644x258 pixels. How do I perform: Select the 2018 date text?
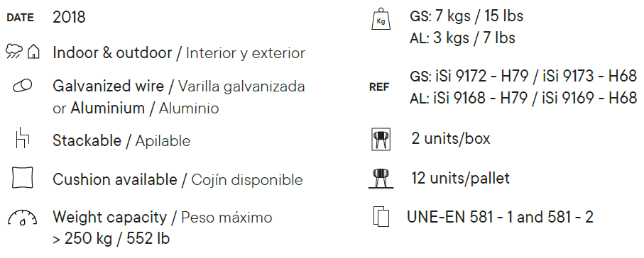click(69, 17)
